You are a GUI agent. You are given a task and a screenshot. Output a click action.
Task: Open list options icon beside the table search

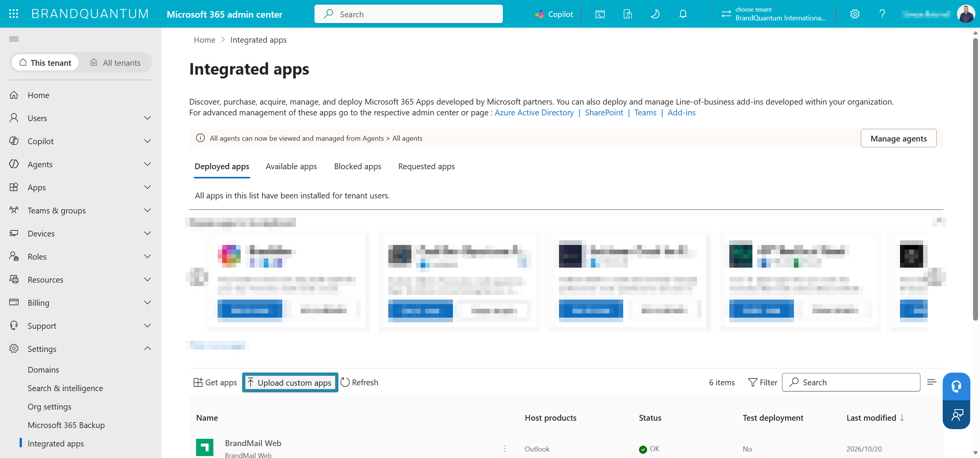pyautogui.click(x=932, y=382)
